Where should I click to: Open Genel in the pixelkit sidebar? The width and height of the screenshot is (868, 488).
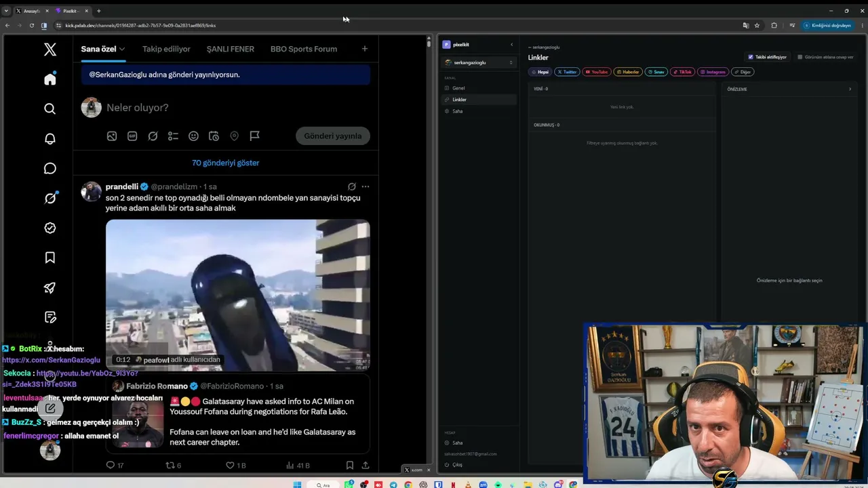coord(479,88)
